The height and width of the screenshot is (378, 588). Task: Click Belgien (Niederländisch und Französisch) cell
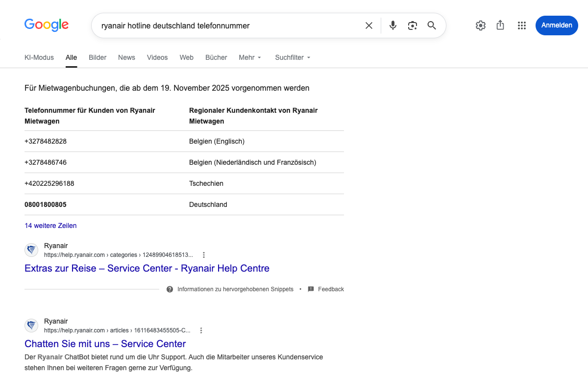point(253,162)
